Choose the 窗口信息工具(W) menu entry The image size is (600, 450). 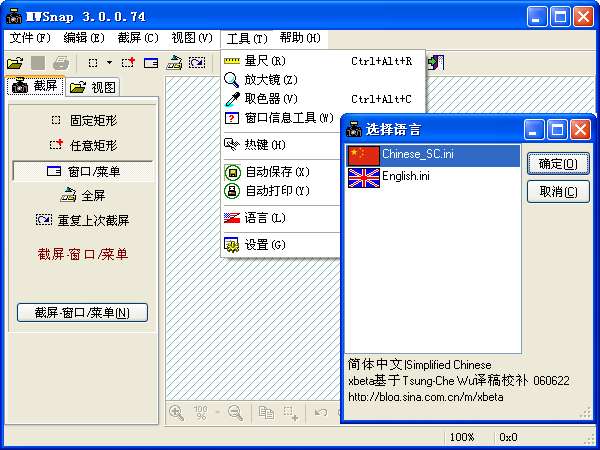pos(281,118)
